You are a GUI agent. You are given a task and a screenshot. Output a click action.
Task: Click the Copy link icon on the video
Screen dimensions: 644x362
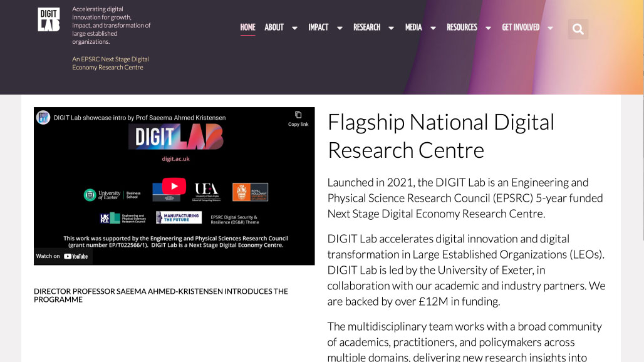click(298, 118)
